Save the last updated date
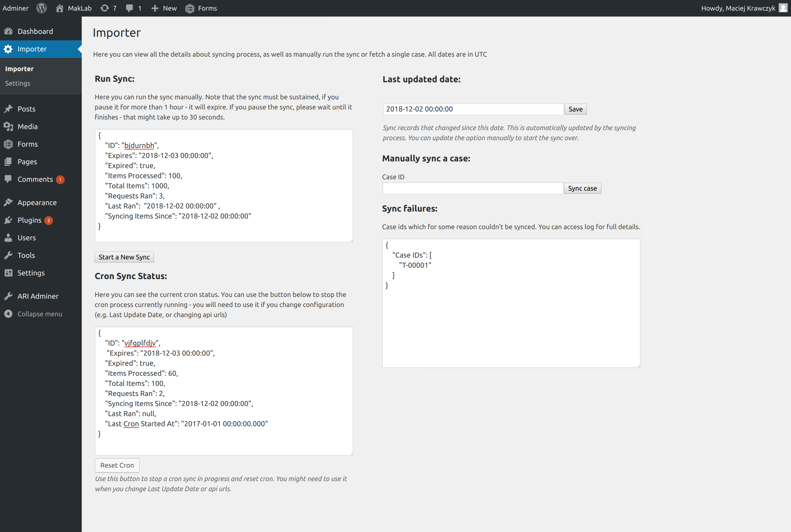The height and width of the screenshot is (532, 791). (x=576, y=109)
